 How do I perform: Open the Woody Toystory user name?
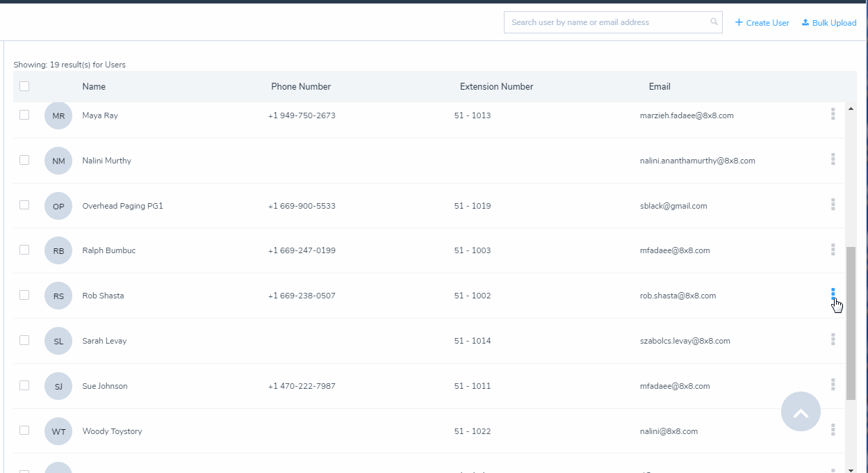tap(112, 431)
